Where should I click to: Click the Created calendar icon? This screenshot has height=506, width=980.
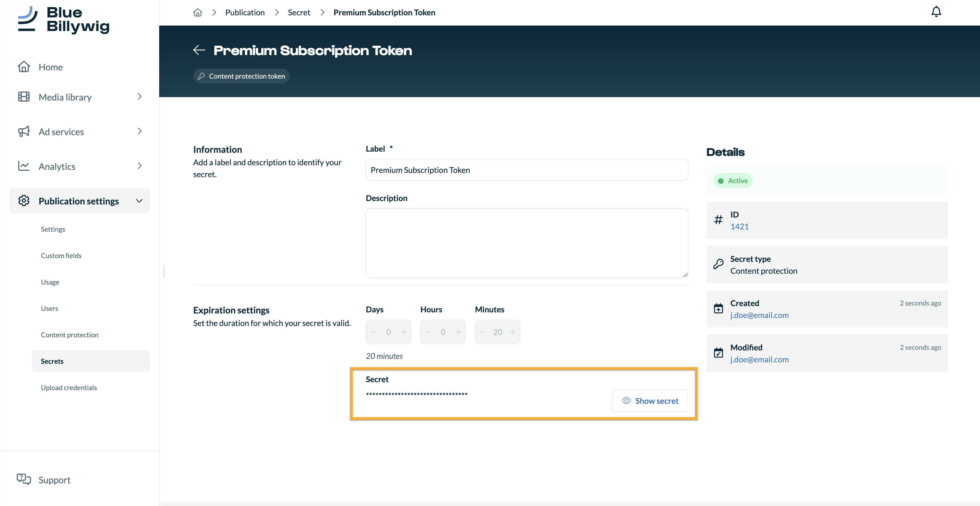(718, 308)
